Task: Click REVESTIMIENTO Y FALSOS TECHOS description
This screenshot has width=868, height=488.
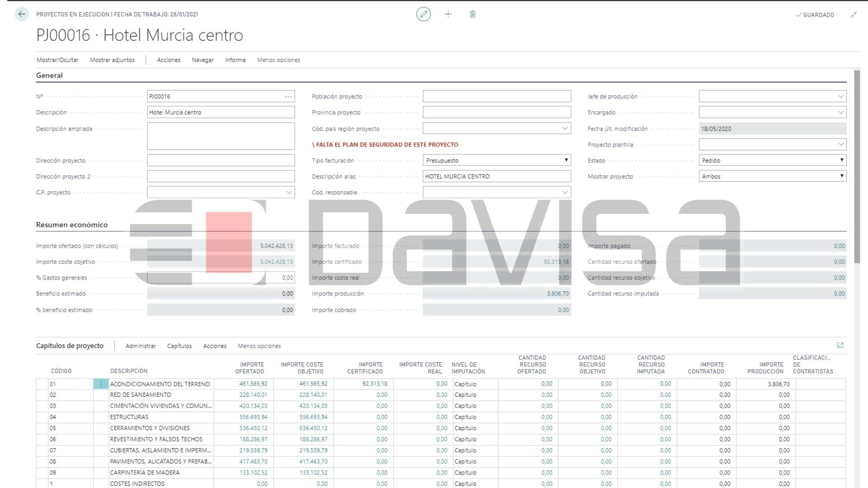Action: coord(156,439)
